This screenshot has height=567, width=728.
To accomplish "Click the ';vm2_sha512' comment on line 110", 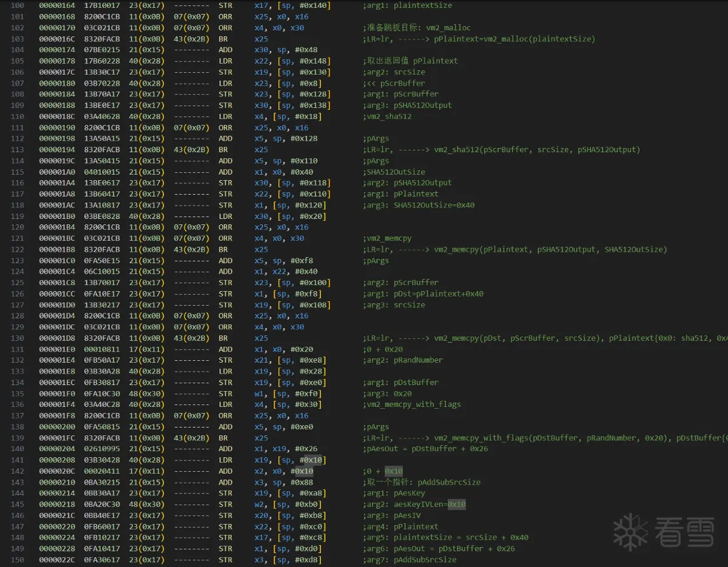I will click(x=387, y=116).
